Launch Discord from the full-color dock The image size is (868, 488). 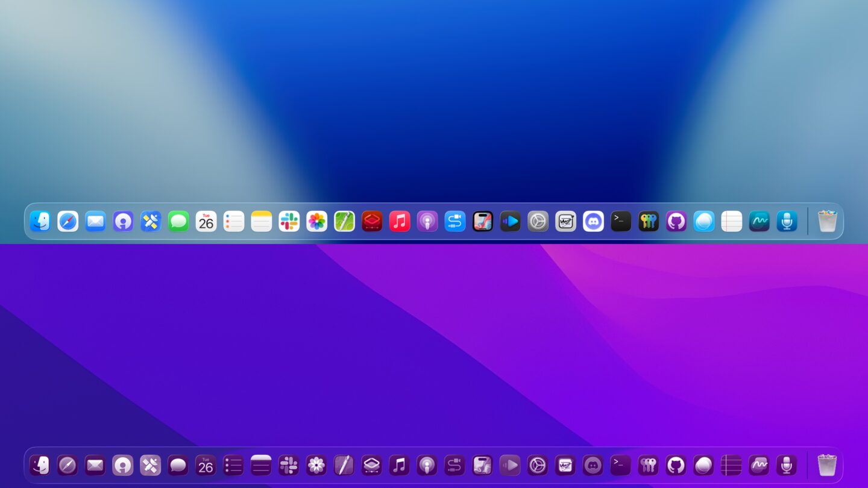tap(593, 221)
